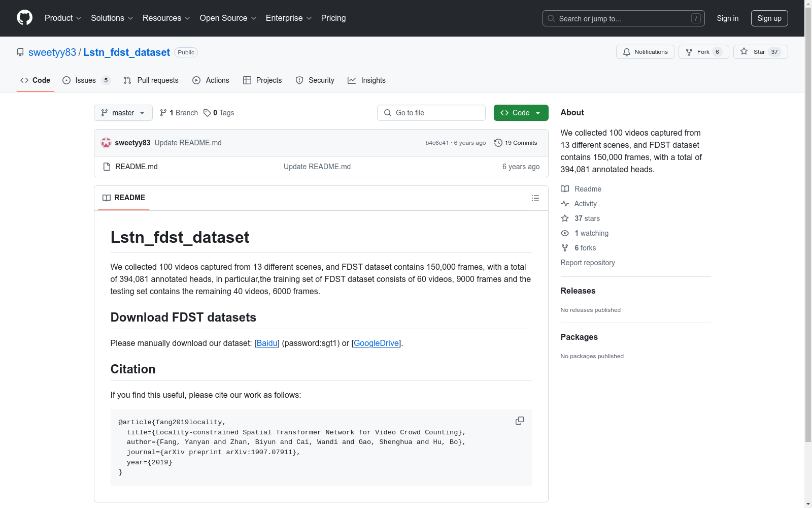The height and width of the screenshot is (508, 812).
Task: Fork this repository
Action: pos(704,52)
